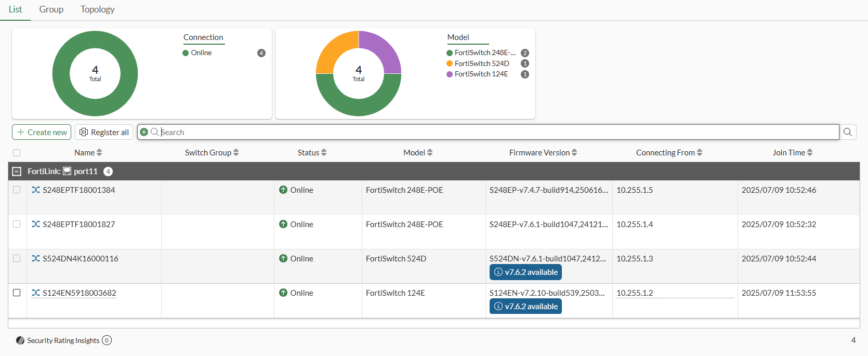Click the orange FortiSwitch 524D legend swatch
Image resolution: width=868 pixels, height=356 pixels.
coord(450,63)
